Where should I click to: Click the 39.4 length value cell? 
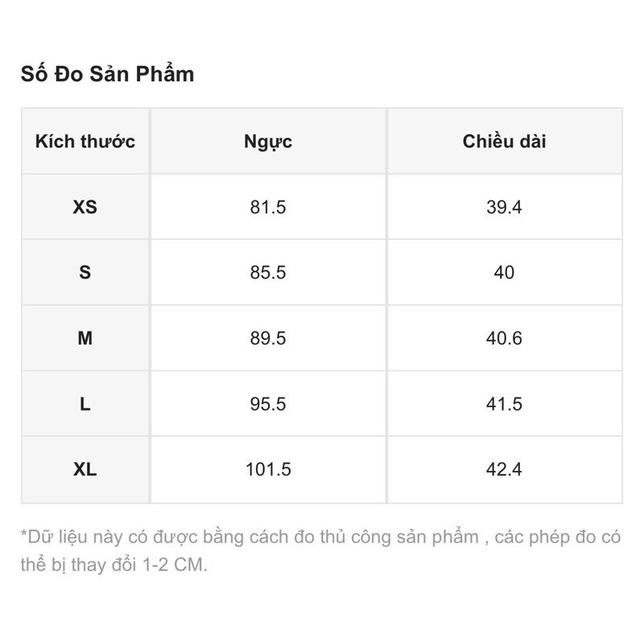[x=505, y=207]
